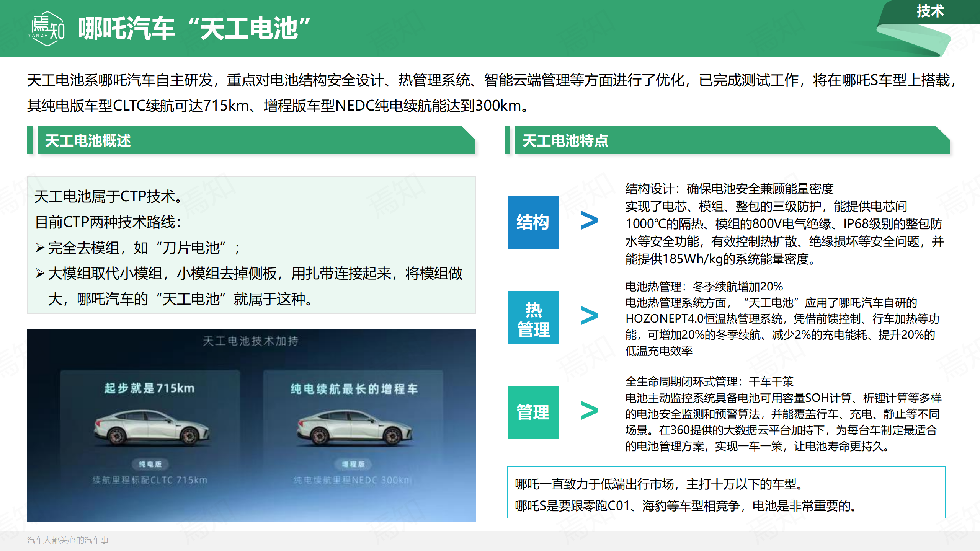The width and height of the screenshot is (980, 551).
Task: Click the line starting 场景。在360提供的大数据云平台加持下
Action: [781, 430]
